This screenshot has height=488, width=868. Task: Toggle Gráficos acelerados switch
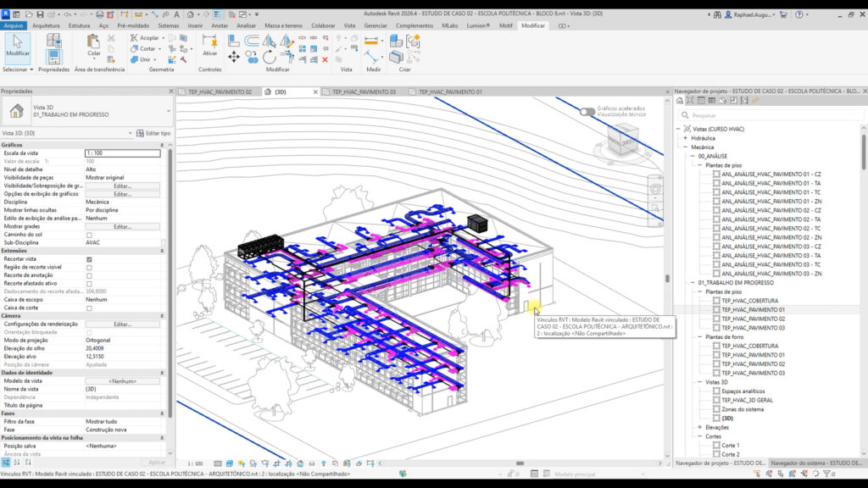(587, 112)
